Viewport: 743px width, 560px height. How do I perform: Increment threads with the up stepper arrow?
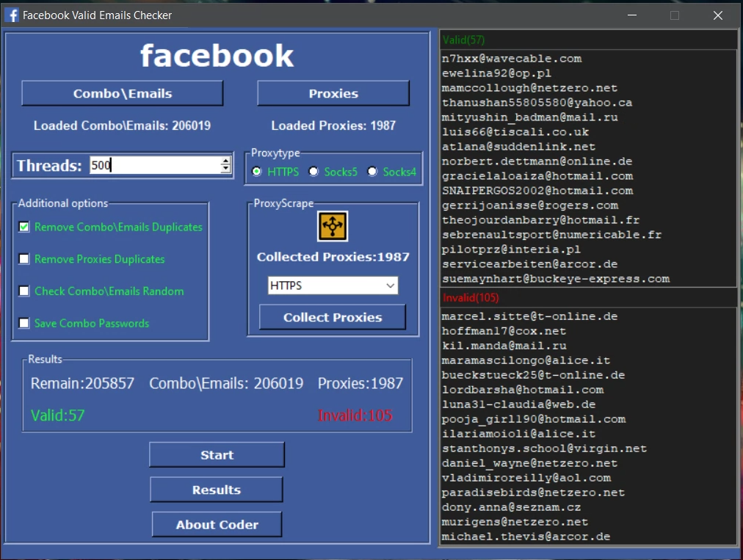click(x=225, y=161)
